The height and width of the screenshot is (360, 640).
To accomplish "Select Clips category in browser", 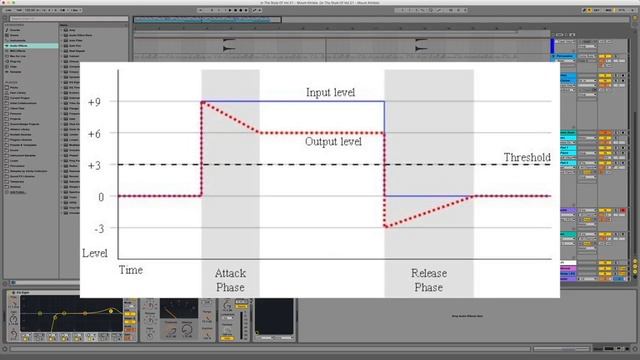I will pyautogui.click(x=13, y=67).
